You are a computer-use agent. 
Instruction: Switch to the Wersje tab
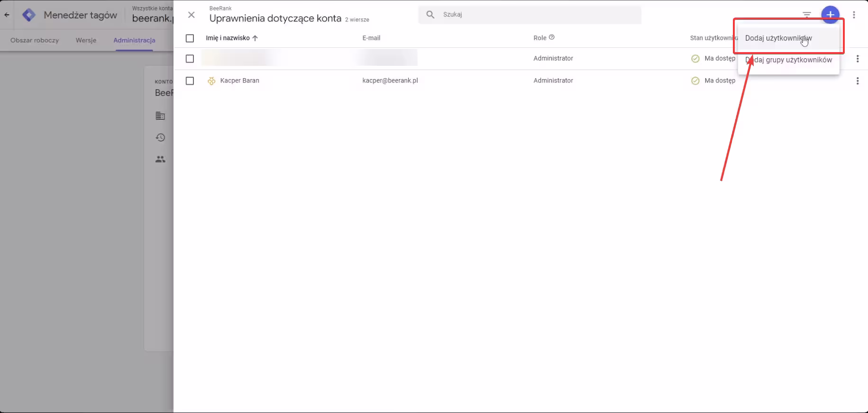pos(86,40)
